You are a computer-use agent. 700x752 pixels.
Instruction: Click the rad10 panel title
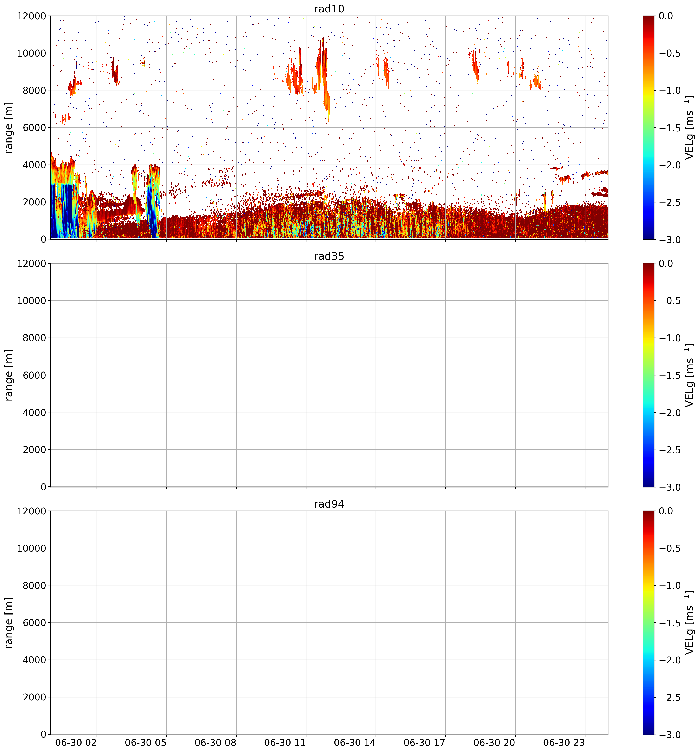coord(329,9)
